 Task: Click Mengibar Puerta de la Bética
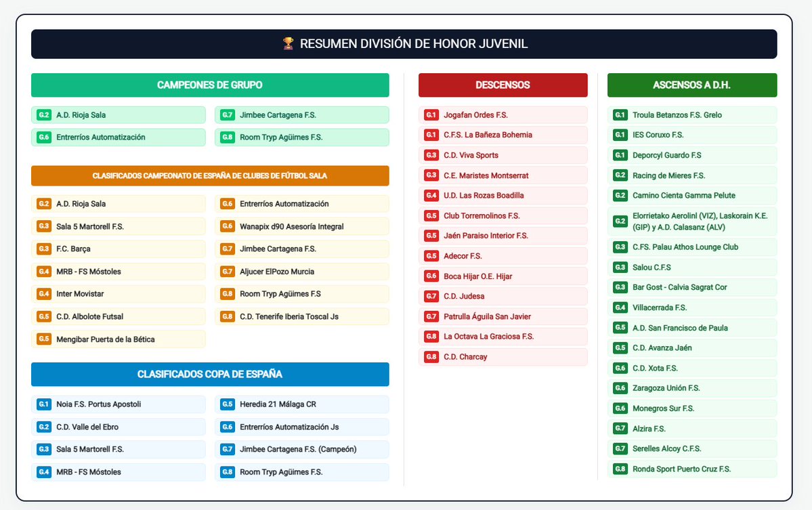click(x=118, y=339)
